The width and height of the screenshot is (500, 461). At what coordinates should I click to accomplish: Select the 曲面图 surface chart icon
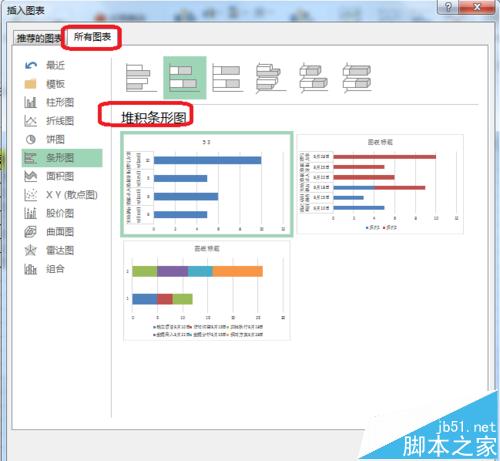point(31,232)
